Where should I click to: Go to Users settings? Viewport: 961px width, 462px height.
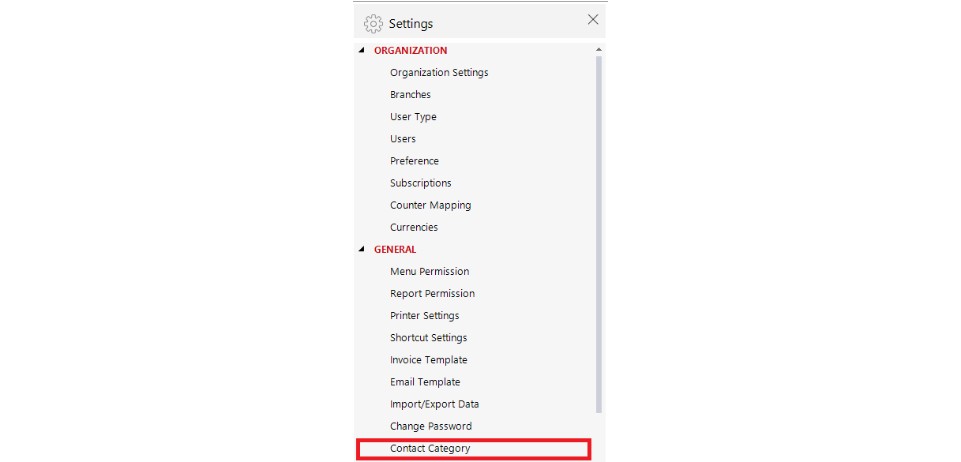(x=403, y=138)
